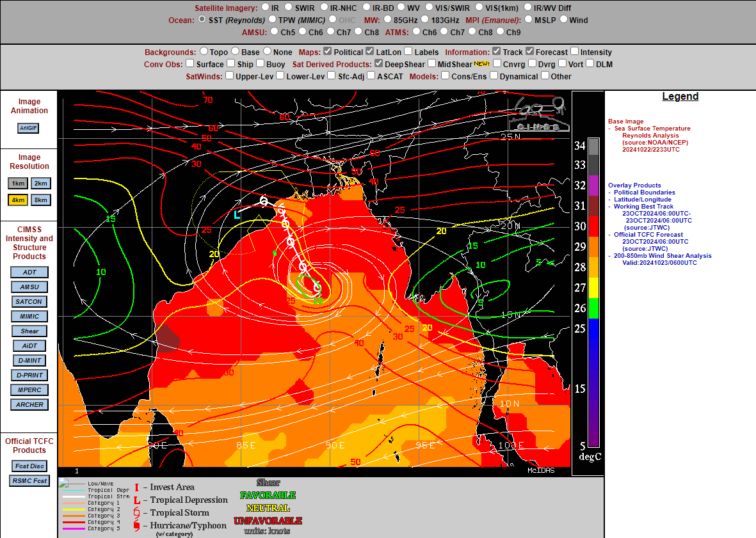Switch resolution to 8km
Image resolution: width=756 pixels, height=538 pixels.
[x=40, y=200]
